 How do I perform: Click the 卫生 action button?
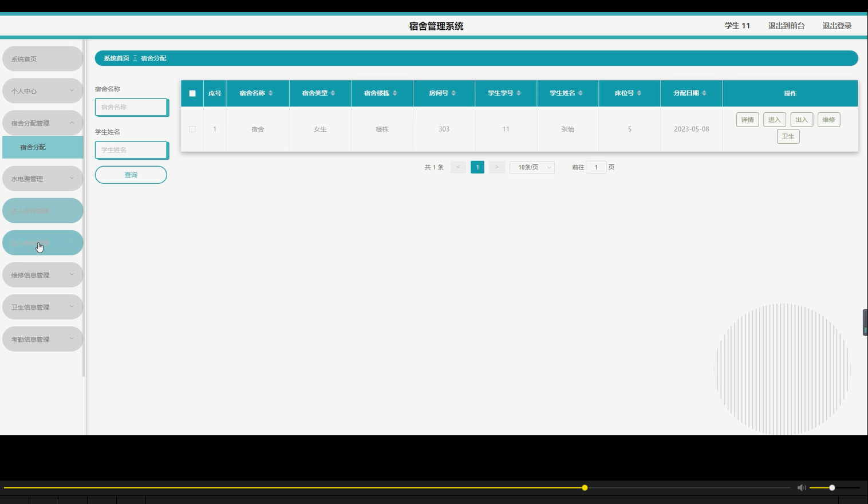(x=788, y=136)
